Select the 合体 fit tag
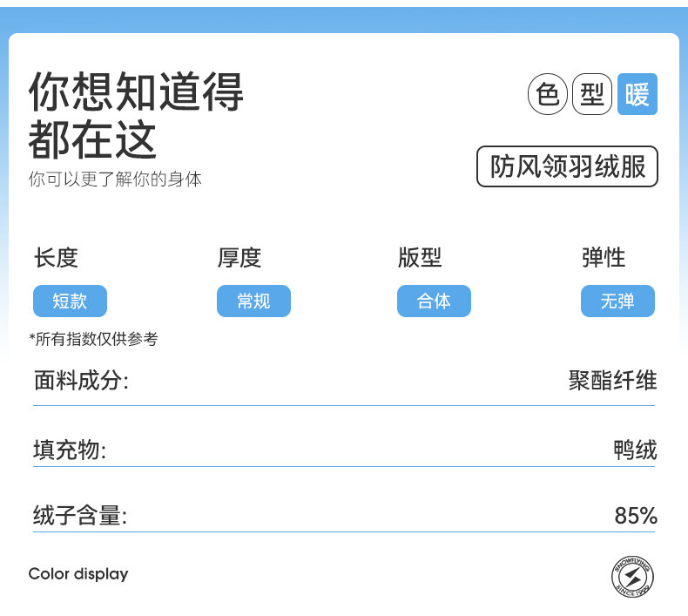688x616 pixels. click(x=434, y=301)
